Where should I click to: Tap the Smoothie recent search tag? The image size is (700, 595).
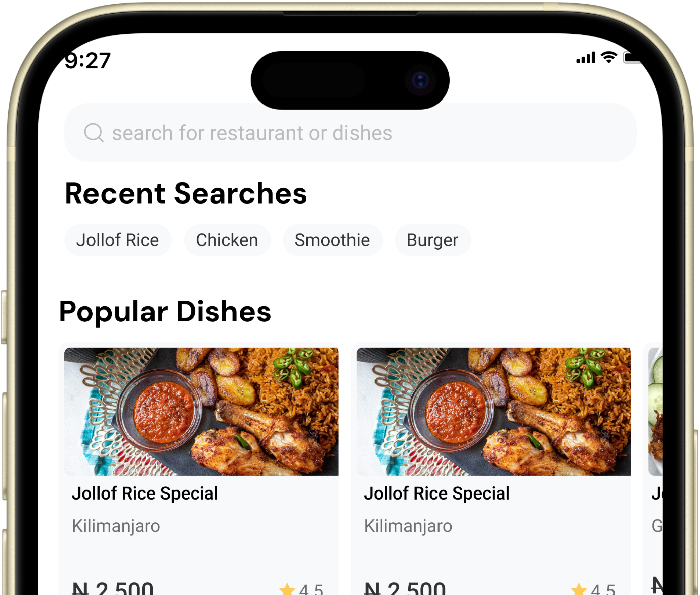pyautogui.click(x=332, y=240)
